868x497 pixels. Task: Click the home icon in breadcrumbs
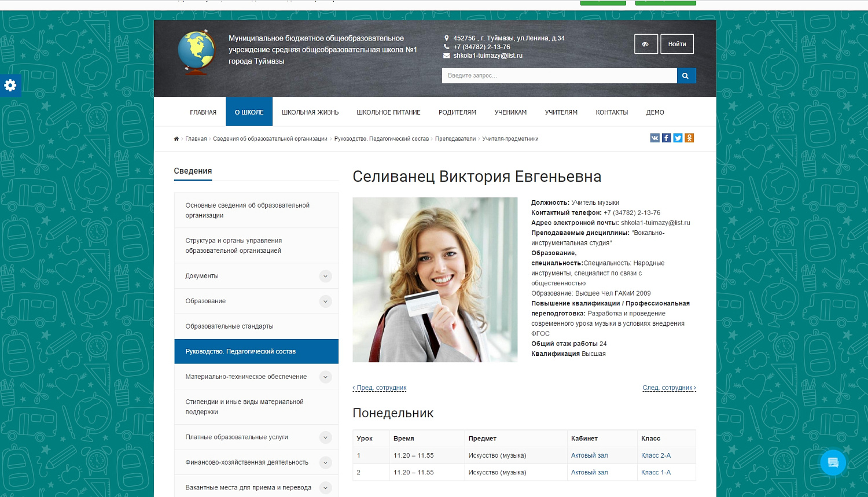pyautogui.click(x=176, y=139)
